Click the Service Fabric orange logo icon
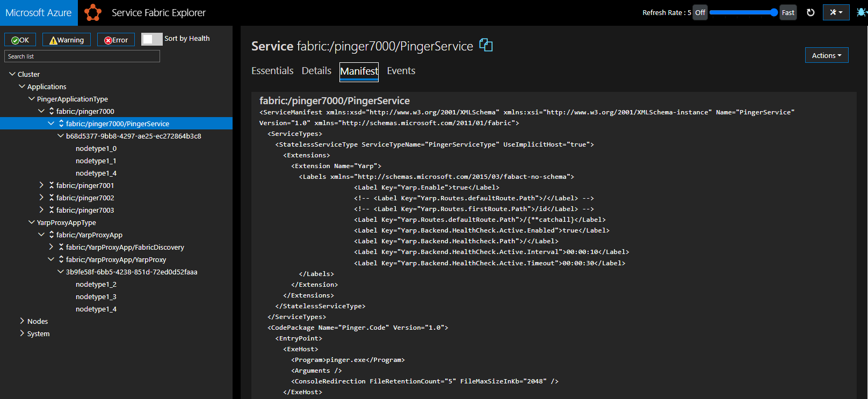This screenshot has height=399, width=868. [x=93, y=12]
